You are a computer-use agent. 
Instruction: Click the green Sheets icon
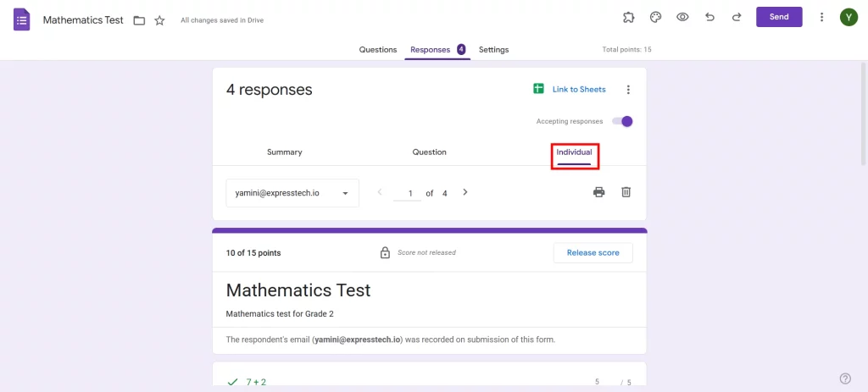coord(538,89)
